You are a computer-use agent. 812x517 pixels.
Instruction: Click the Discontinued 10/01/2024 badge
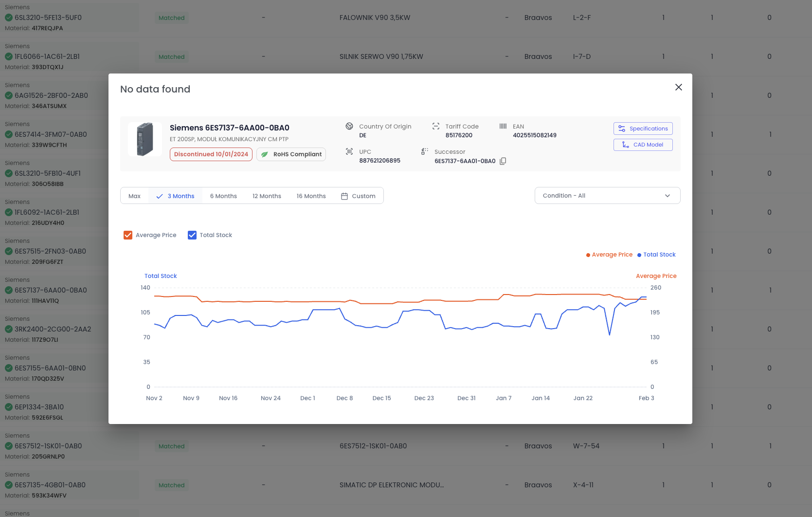pos(211,154)
